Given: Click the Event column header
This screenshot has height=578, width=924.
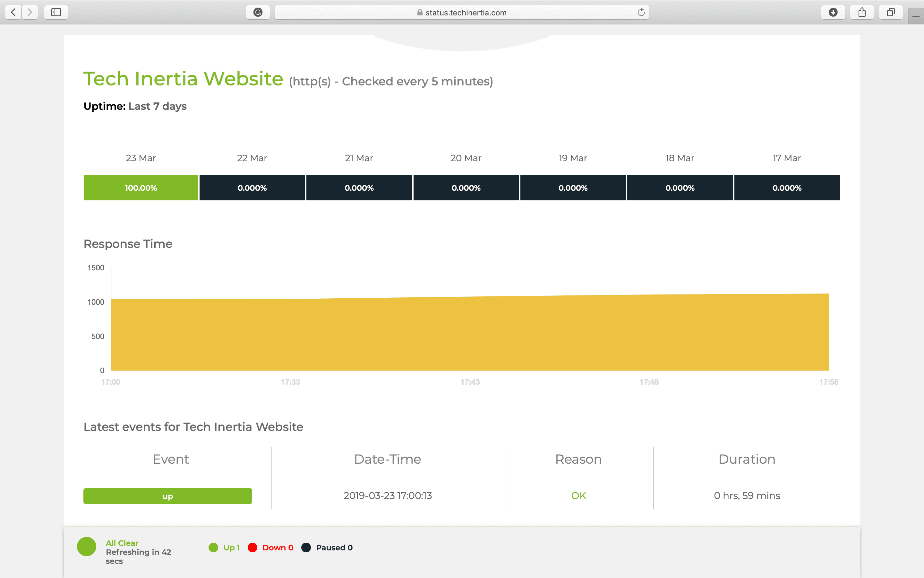Looking at the screenshot, I should click(x=171, y=459).
